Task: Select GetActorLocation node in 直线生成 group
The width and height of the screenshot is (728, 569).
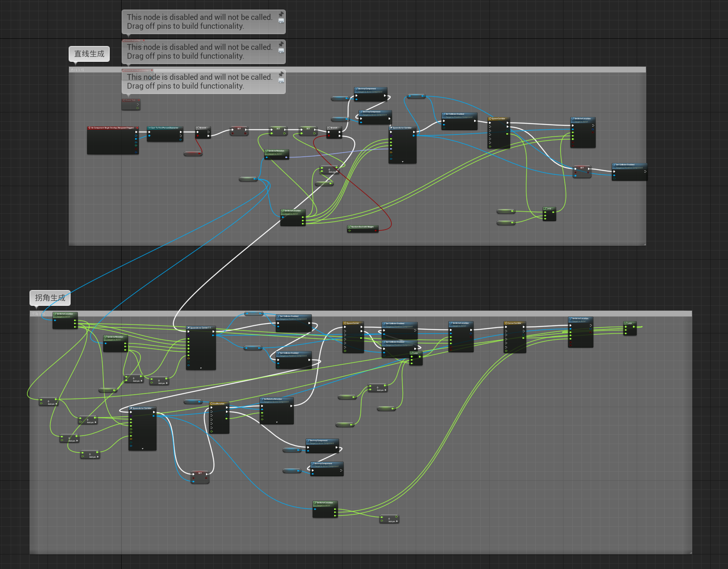Action: click(x=293, y=218)
